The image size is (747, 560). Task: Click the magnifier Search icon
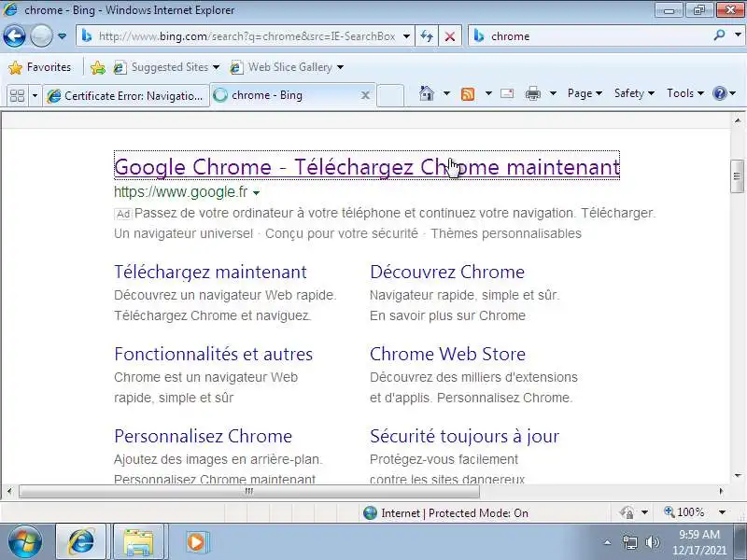click(719, 35)
